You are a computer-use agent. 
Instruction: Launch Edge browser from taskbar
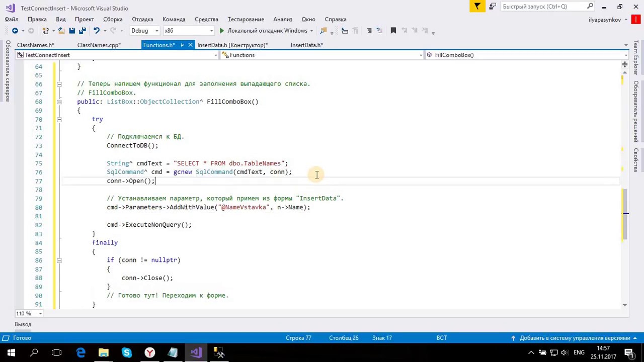[80, 352]
